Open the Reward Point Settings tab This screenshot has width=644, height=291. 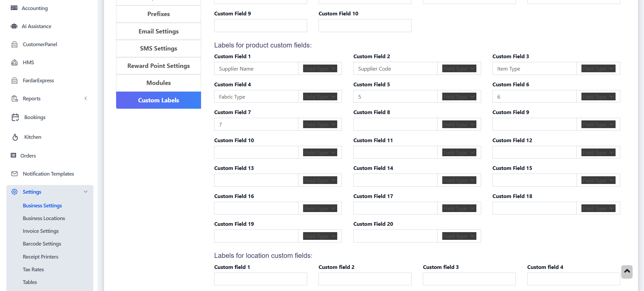[x=159, y=66]
